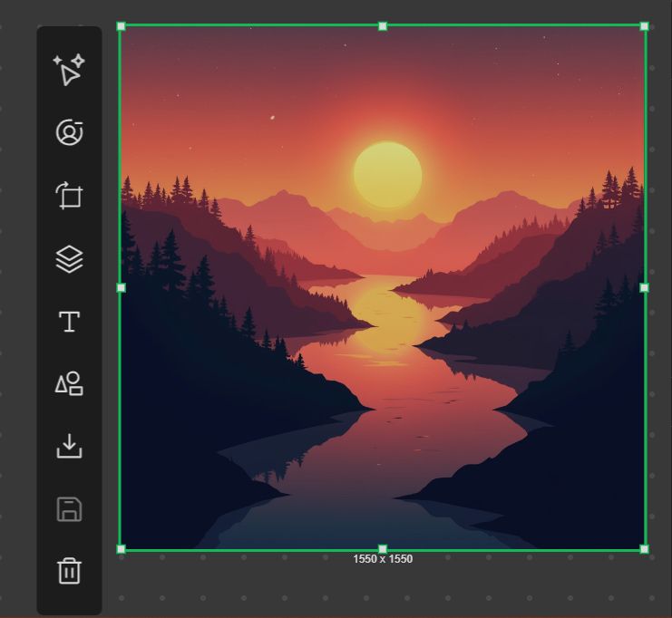Image resolution: width=672 pixels, height=618 pixels.
Task: Click the right-middle edge selection handle
Action: coord(644,288)
